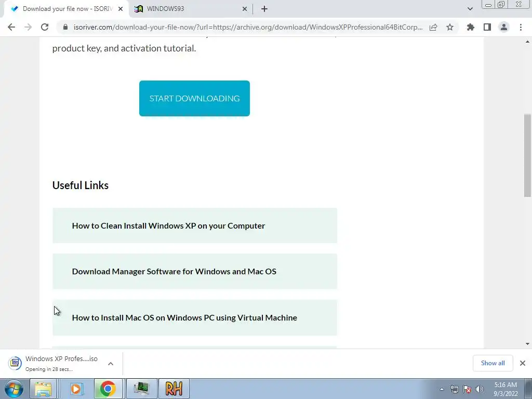Reload the ISORIVER page
This screenshot has height=399, width=532.
tap(45, 27)
